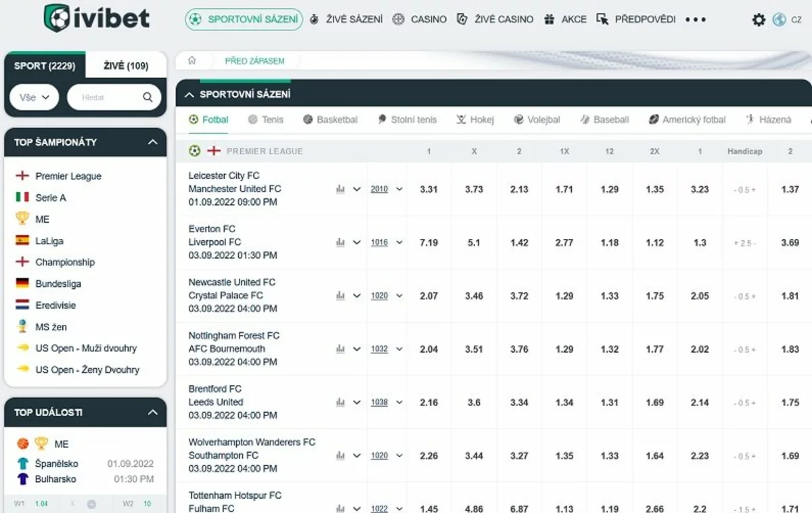Screen dimensions: 812x513
Task: Open statistics icon for Leicester City match
Action: tap(340, 189)
